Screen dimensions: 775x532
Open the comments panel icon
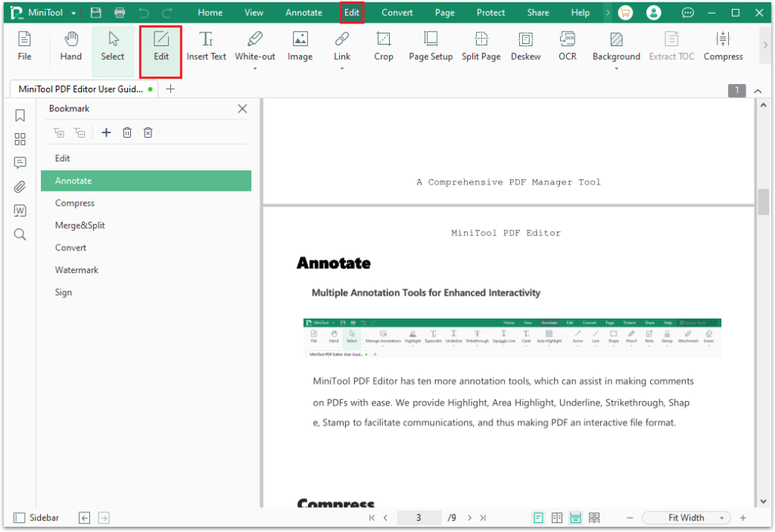pyautogui.click(x=20, y=163)
